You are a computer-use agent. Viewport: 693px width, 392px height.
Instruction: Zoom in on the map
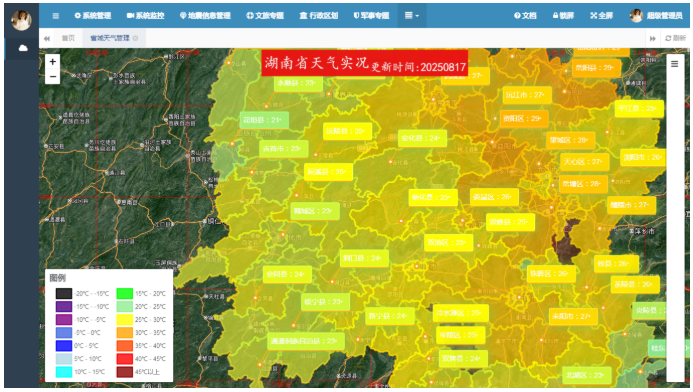pos(53,61)
